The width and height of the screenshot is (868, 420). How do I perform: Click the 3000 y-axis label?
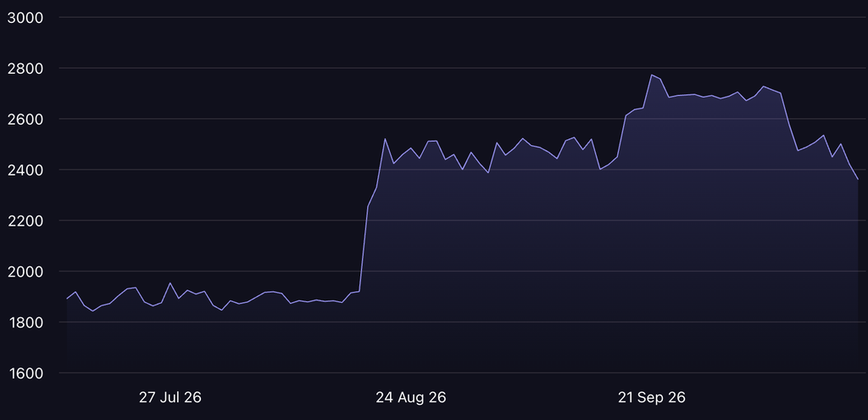pos(25,17)
